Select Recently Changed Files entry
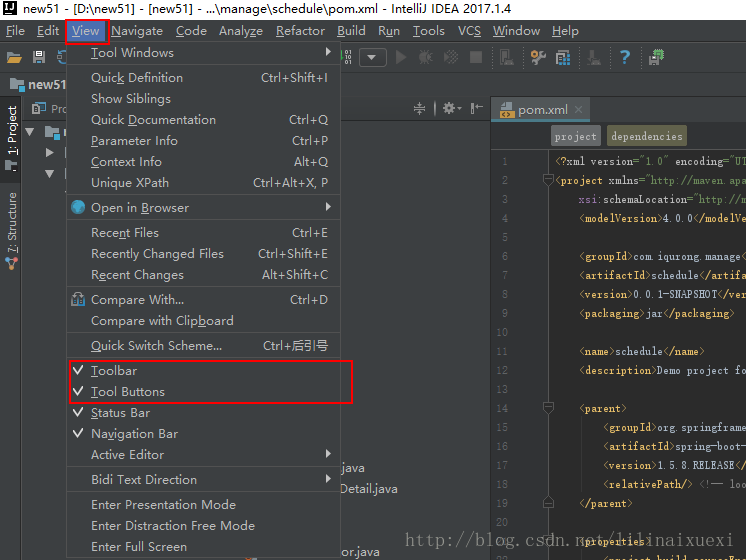746x560 pixels. (204, 254)
